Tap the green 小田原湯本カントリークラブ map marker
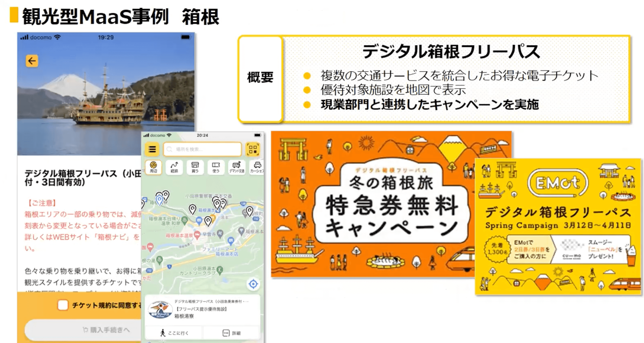The height and width of the screenshot is (343, 644). (219, 270)
